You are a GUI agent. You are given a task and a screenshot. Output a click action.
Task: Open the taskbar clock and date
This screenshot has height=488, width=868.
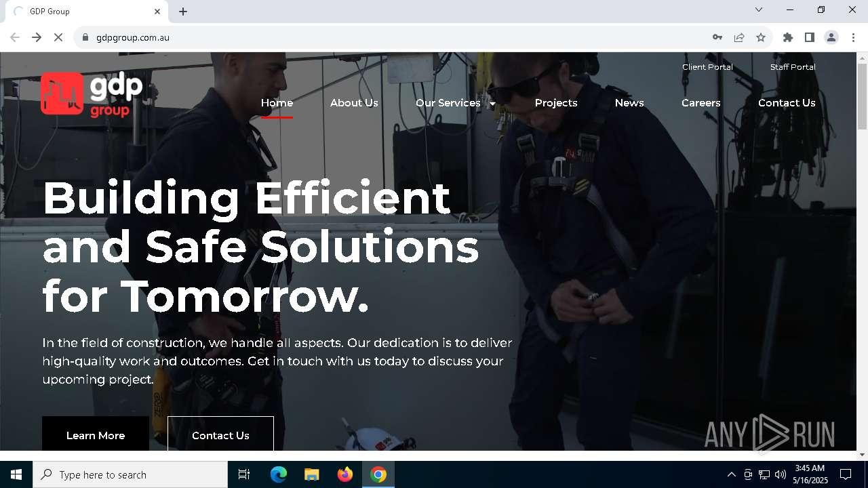[x=810, y=474]
